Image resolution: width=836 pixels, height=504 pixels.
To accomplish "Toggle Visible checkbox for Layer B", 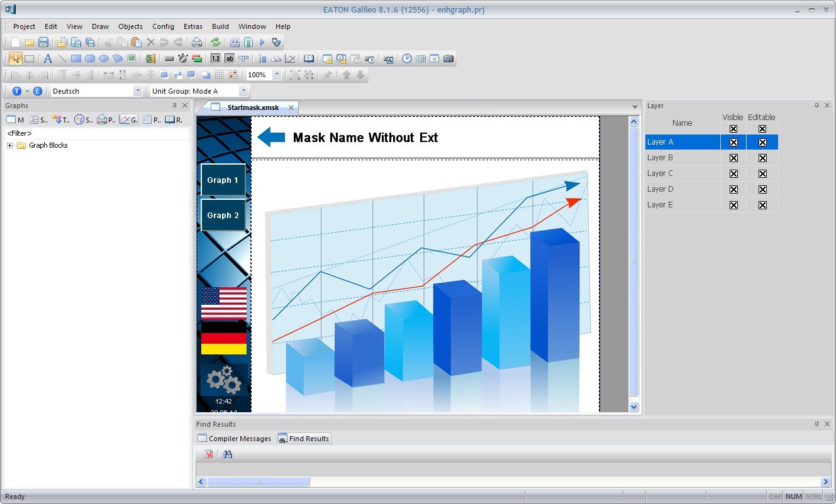I will (x=733, y=158).
